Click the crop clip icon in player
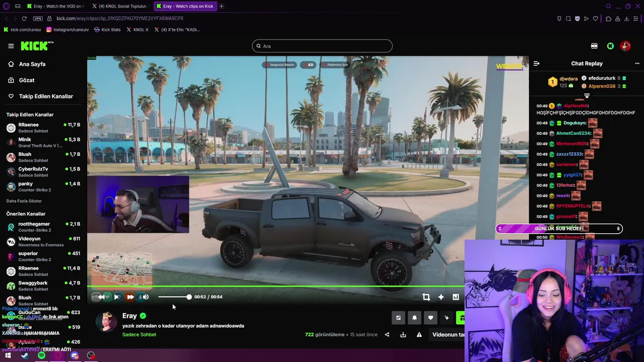This screenshot has height=362, width=644. tap(426, 297)
